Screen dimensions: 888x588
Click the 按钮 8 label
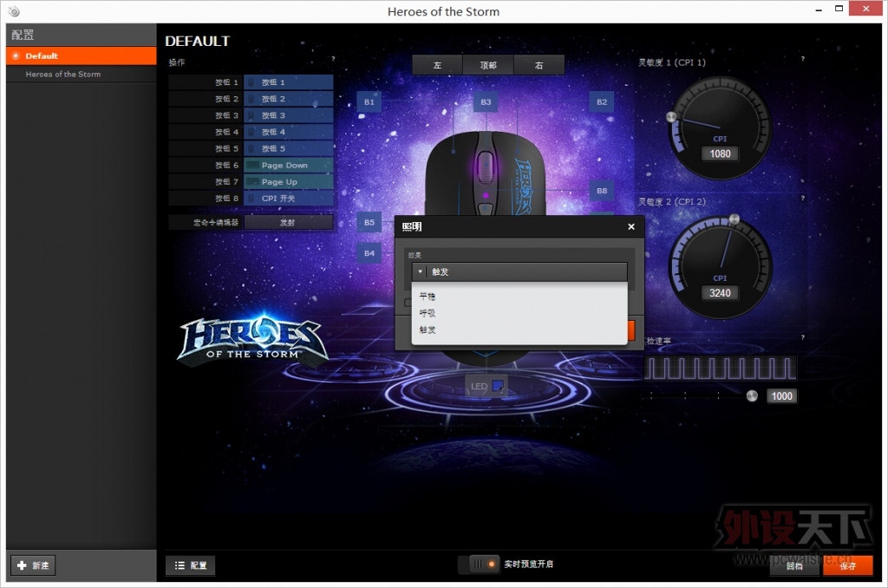[226, 199]
